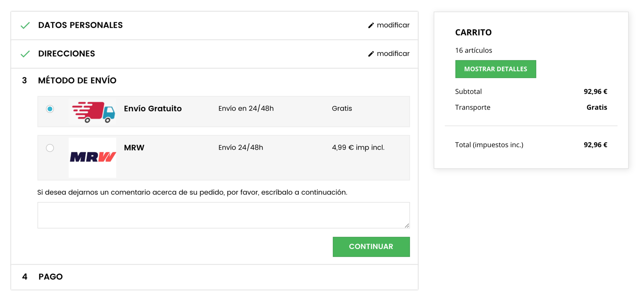Click the green checkmark next to Direcciones
The width and height of the screenshot is (644, 297).
(x=25, y=54)
